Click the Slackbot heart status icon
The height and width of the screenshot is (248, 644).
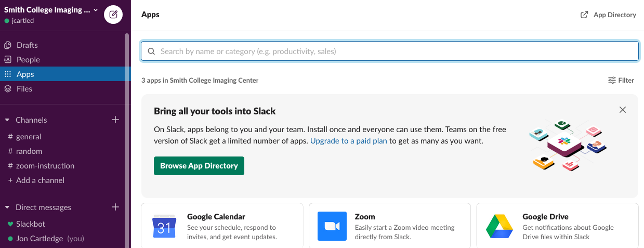10,224
